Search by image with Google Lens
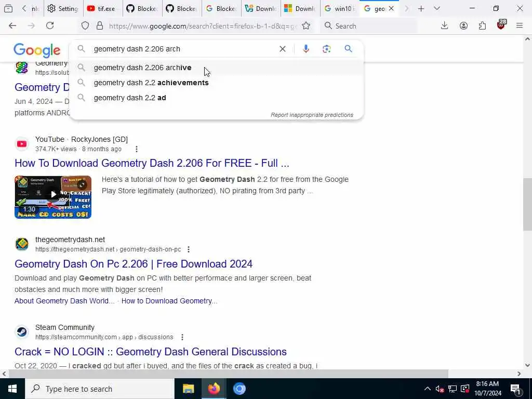This screenshot has height=399, width=532. (326, 49)
